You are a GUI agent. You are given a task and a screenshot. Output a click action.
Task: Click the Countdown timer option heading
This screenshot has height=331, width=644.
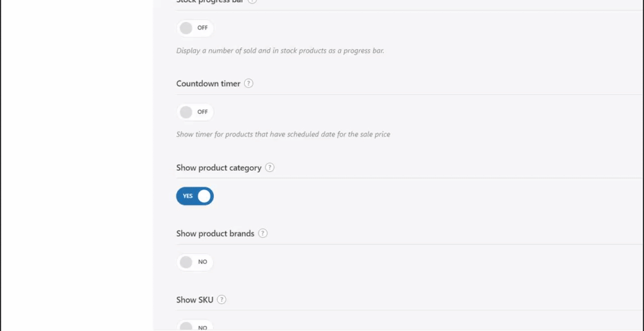point(208,84)
